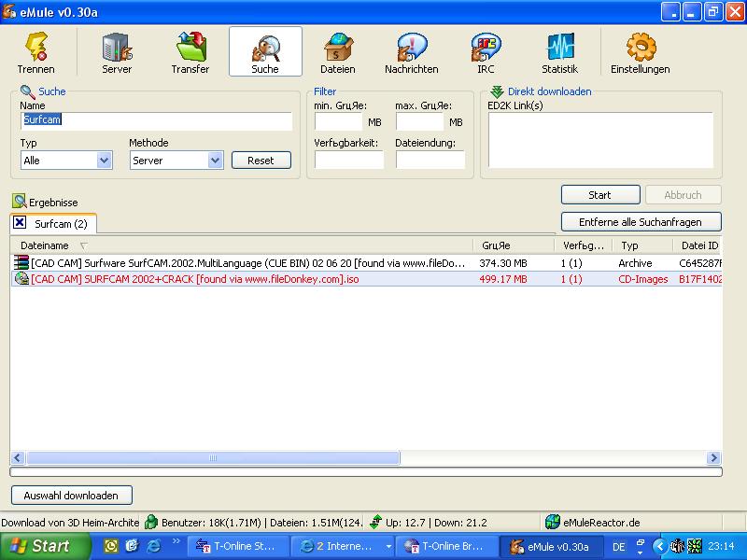Click Entferne alle Suchanfragen button
Image resolution: width=747 pixels, height=560 pixels.
[641, 222]
